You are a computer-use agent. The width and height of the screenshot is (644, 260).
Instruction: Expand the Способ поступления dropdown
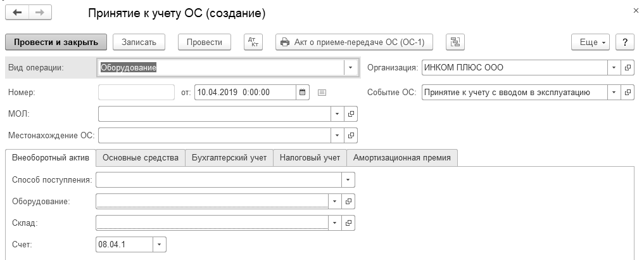click(348, 180)
